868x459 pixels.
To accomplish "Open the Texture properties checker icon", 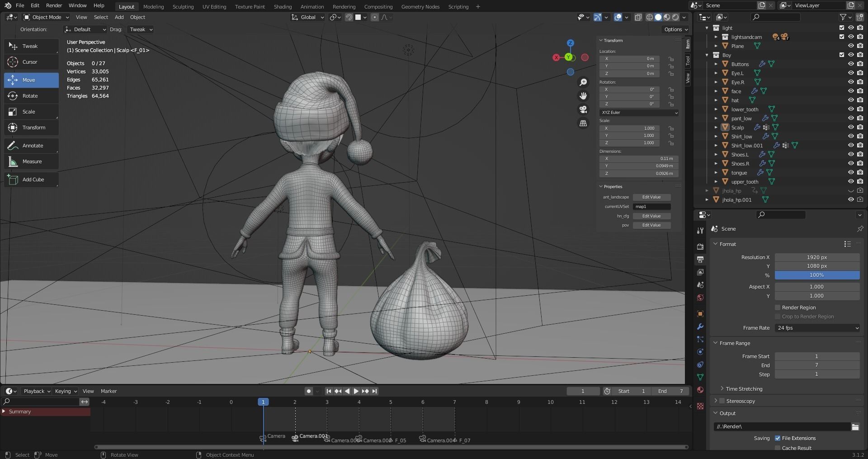I will (x=700, y=406).
